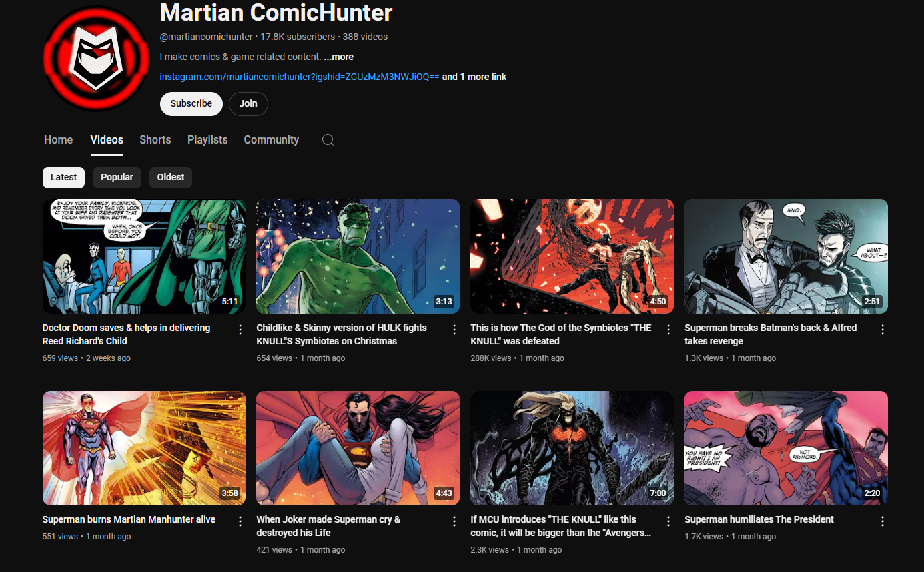Open the channel's Instagram link
The height and width of the screenshot is (572, 924).
point(300,77)
